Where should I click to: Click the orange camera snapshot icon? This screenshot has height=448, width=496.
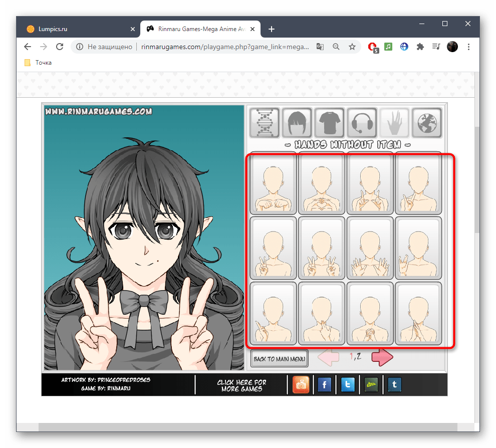301,385
